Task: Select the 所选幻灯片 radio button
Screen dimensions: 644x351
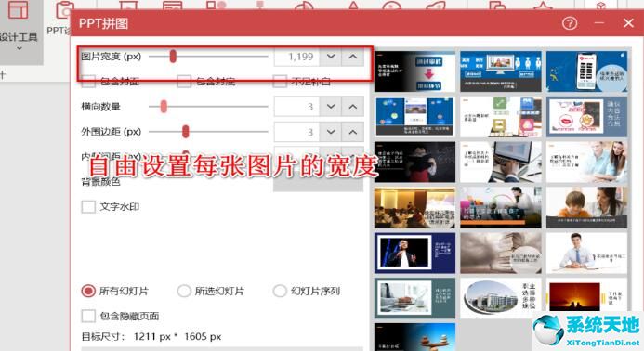Action: (x=184, y=291)
